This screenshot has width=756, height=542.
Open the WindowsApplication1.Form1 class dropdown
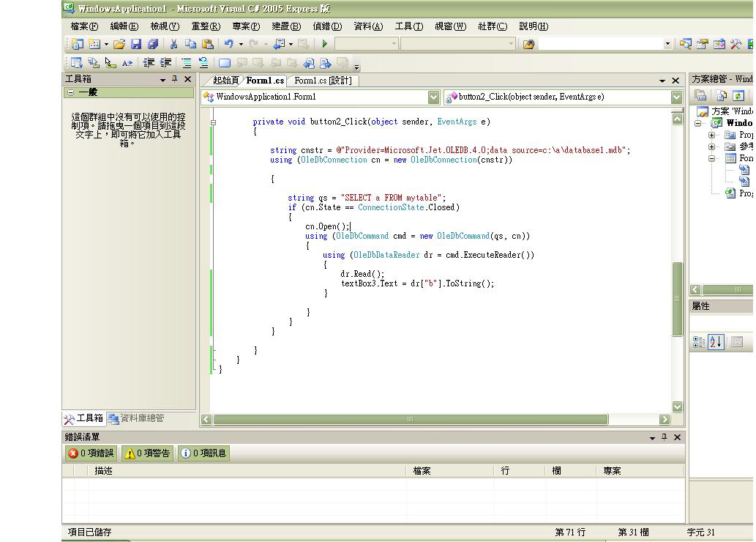(433, 97)
